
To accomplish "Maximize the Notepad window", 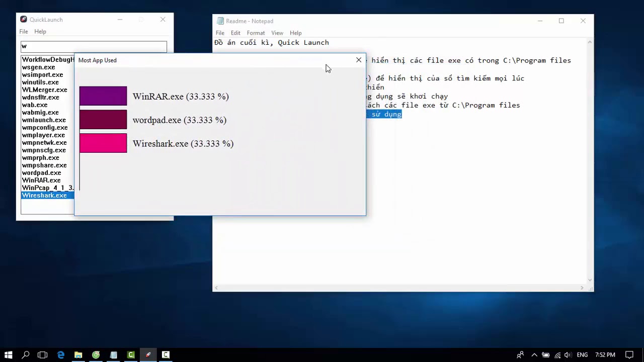I will tap(561, 21).
